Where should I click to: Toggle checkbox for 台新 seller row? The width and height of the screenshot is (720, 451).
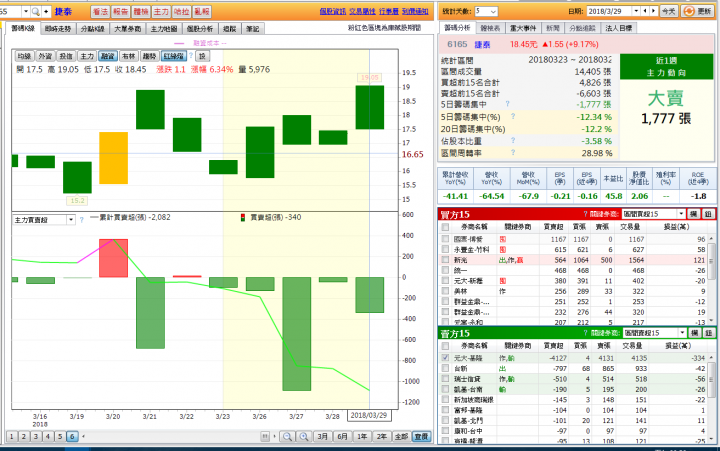coord(445,368)
